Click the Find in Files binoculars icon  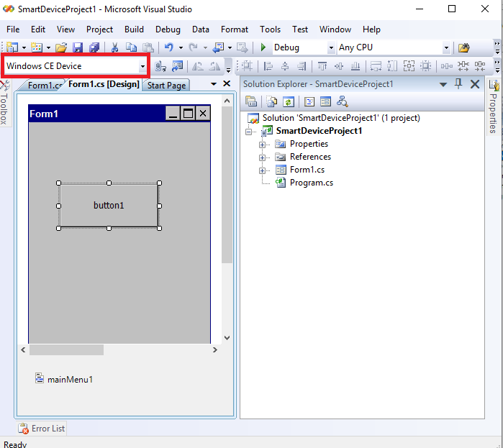pyautogui.click(x=463, y=47)
